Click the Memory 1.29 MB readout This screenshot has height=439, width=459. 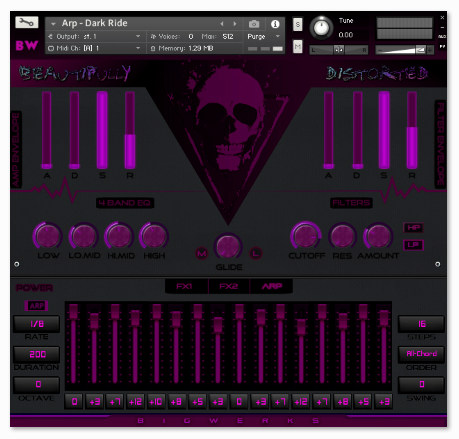tap(182, 49)
